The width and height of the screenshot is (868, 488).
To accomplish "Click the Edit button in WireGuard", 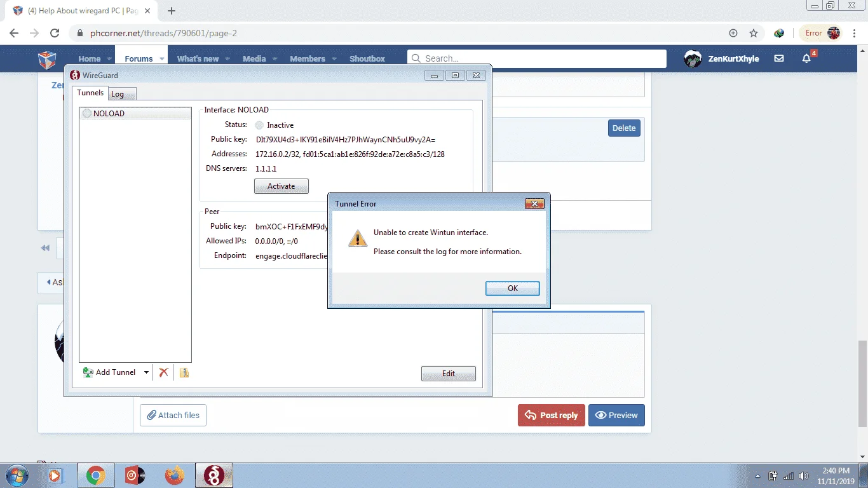I will click(449, 374).
